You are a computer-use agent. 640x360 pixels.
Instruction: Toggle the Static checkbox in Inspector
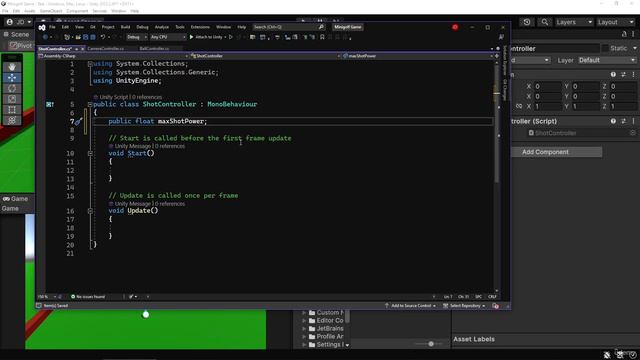[x=605, y=49]
